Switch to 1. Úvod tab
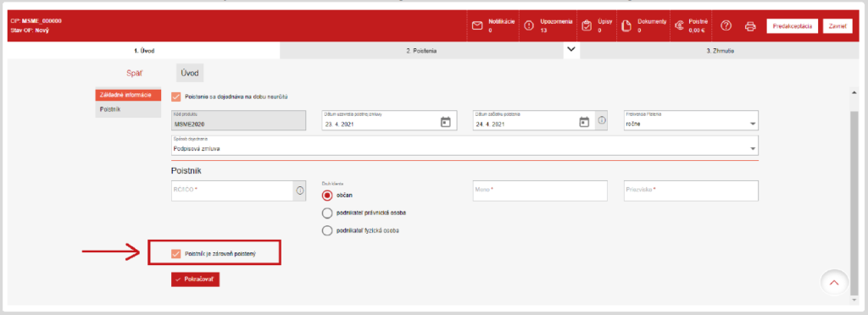The height and width of the screenshot is (315, 868). (144, 51)
